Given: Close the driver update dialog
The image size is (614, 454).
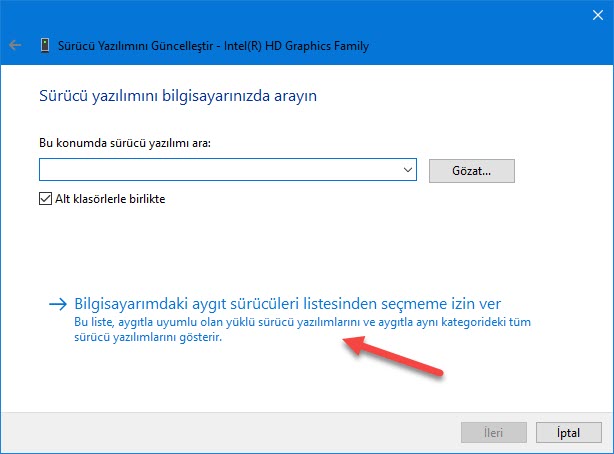Looking at the screenshot, I should coord(598,15).
